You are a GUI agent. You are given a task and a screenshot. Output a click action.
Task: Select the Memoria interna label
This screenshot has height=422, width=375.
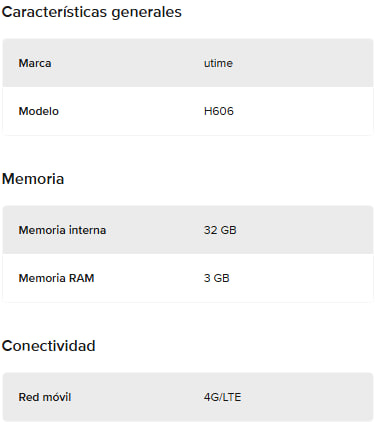[62, 230]
